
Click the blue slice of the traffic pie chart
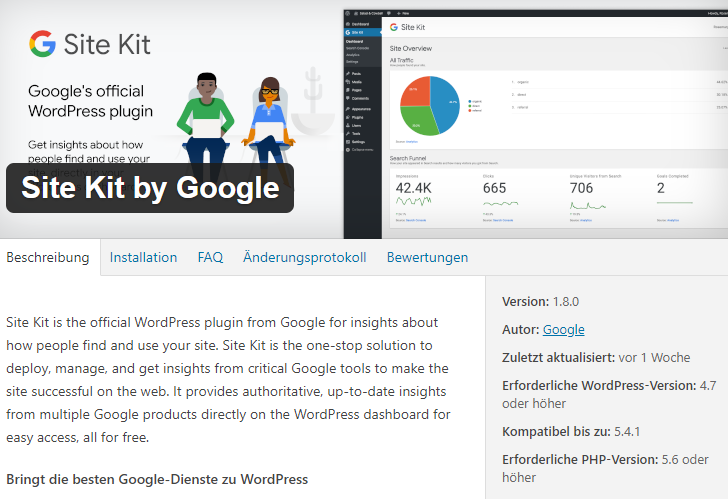(x=446, y=104)
